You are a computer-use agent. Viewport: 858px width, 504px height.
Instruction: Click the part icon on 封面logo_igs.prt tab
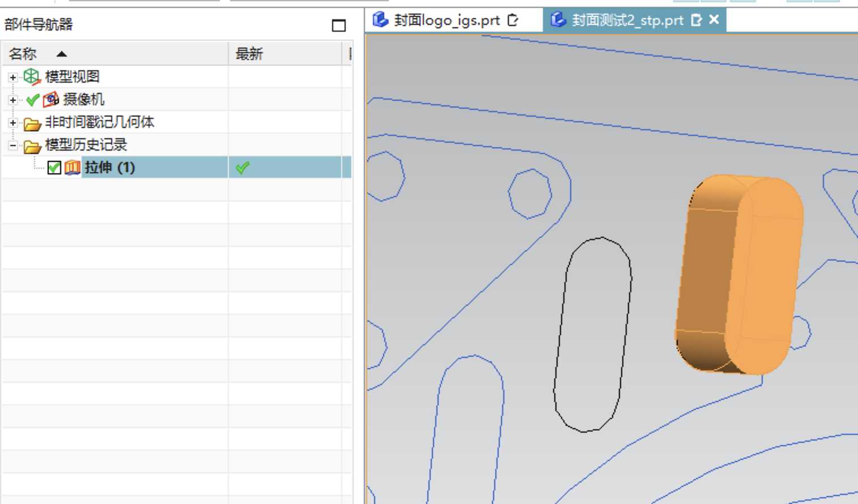coord(380,20)
